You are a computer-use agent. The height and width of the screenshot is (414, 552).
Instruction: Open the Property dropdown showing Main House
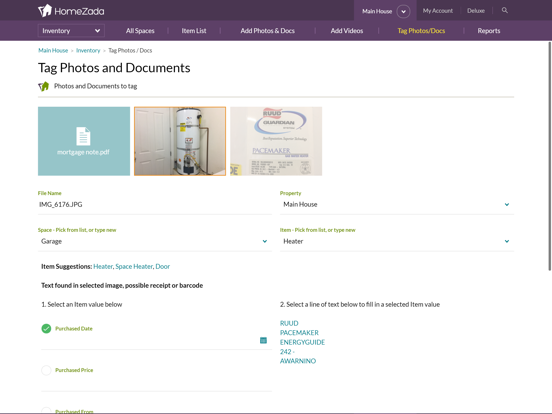coord(397,205)
